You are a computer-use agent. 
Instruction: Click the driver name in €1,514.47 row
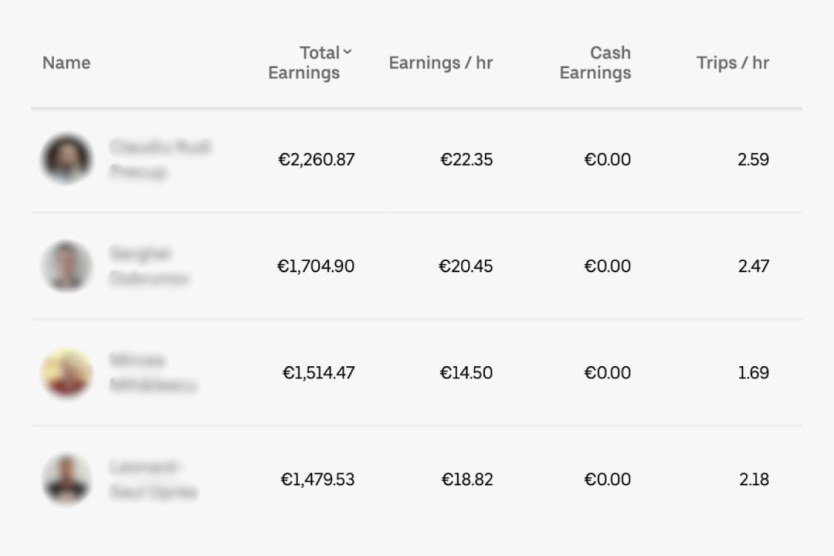[153, 373]
